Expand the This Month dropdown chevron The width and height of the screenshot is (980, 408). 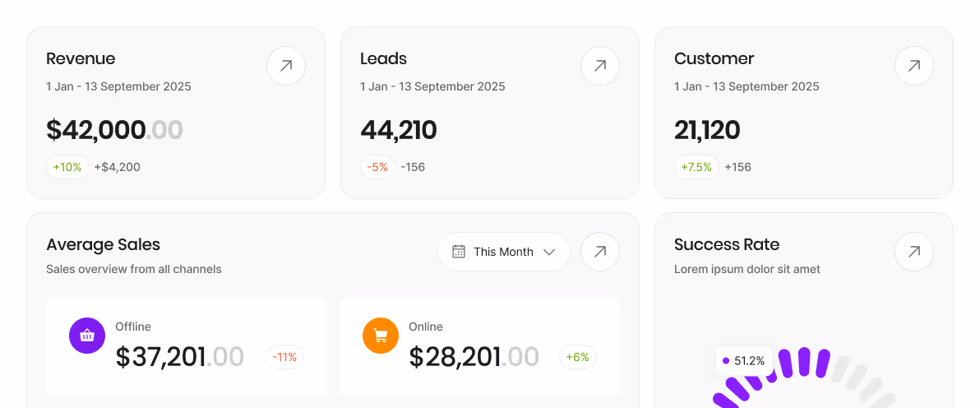[x=549, y=253]
